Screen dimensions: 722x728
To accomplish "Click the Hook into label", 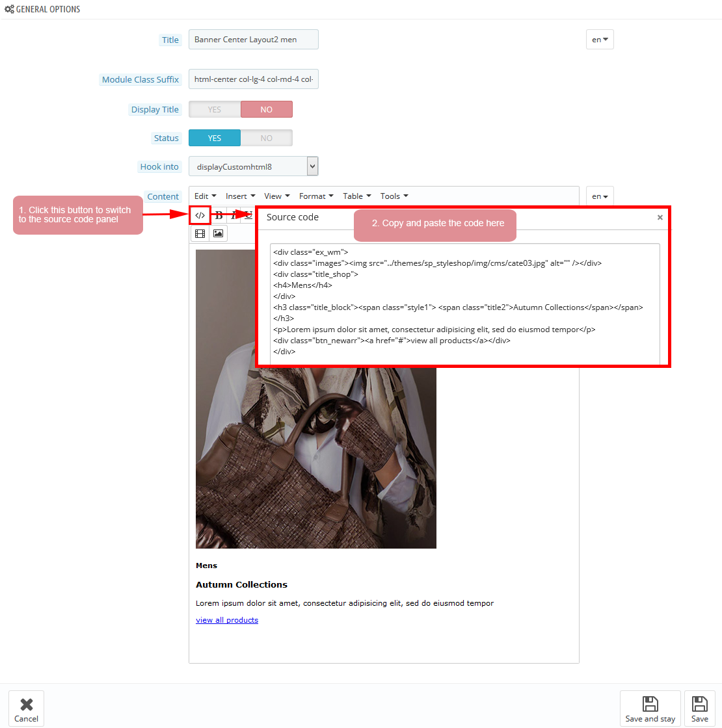I will coord(159,167).
